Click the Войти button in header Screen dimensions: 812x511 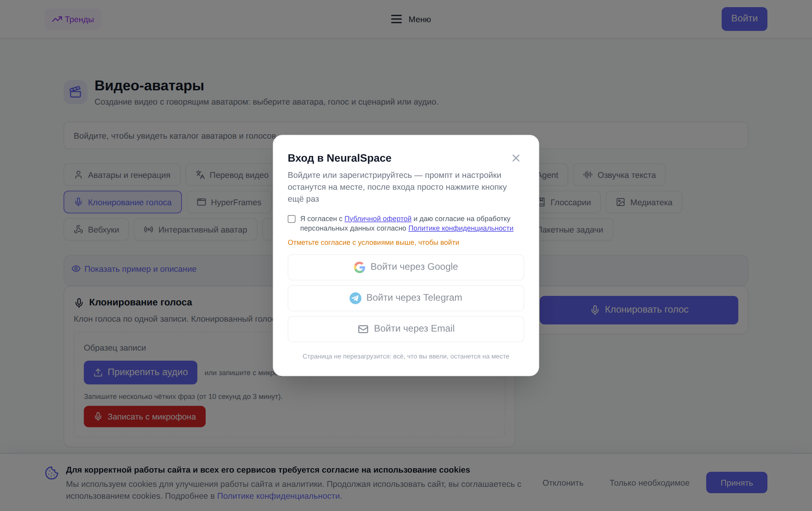click(744, 19)
